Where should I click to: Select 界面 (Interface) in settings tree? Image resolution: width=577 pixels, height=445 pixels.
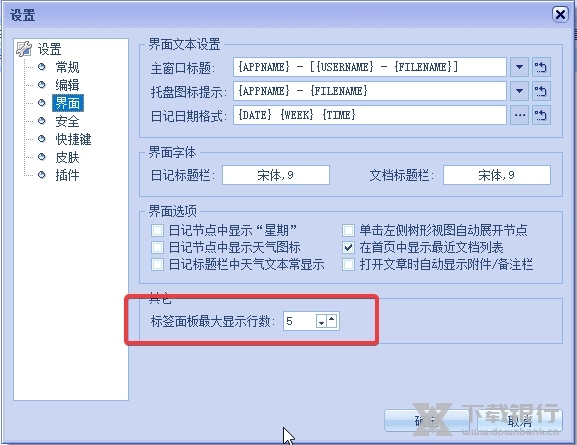pyautogui.click(x=68, y=103)
